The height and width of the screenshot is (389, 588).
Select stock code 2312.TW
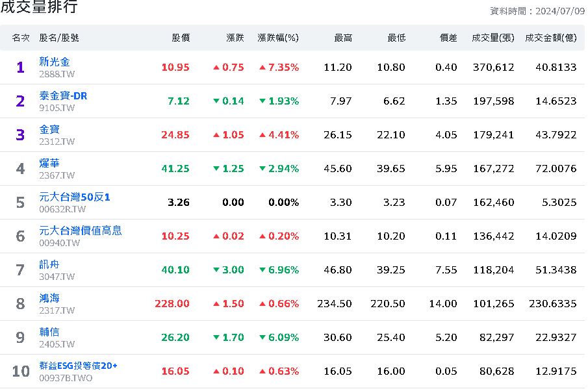tap(57, 142)
